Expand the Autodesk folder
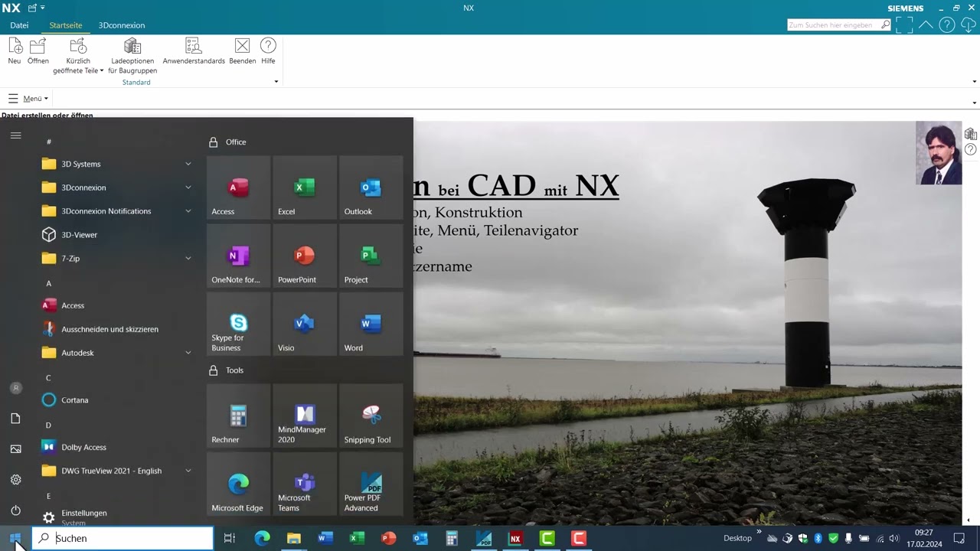This screenshot has height=551, width=980. [x=117, y=353]
